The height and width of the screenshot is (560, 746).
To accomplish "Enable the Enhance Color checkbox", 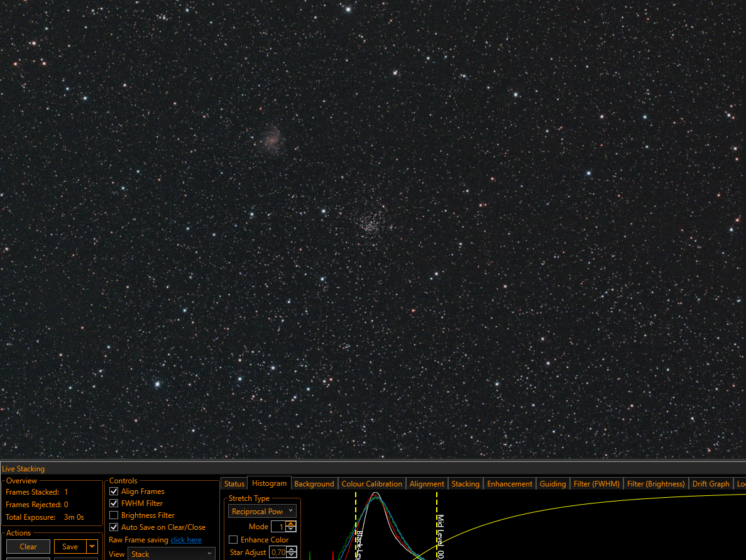I will tap(233, 539).
